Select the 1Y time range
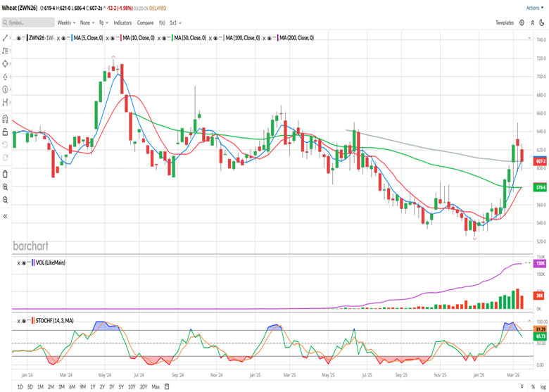The height and width of the screenshot is (392, 549). [93, 387]
